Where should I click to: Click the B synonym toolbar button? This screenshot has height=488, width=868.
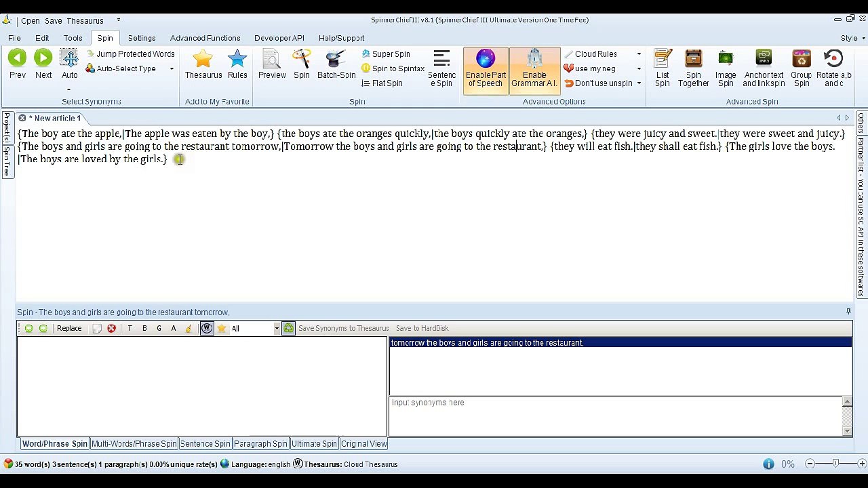144,329
